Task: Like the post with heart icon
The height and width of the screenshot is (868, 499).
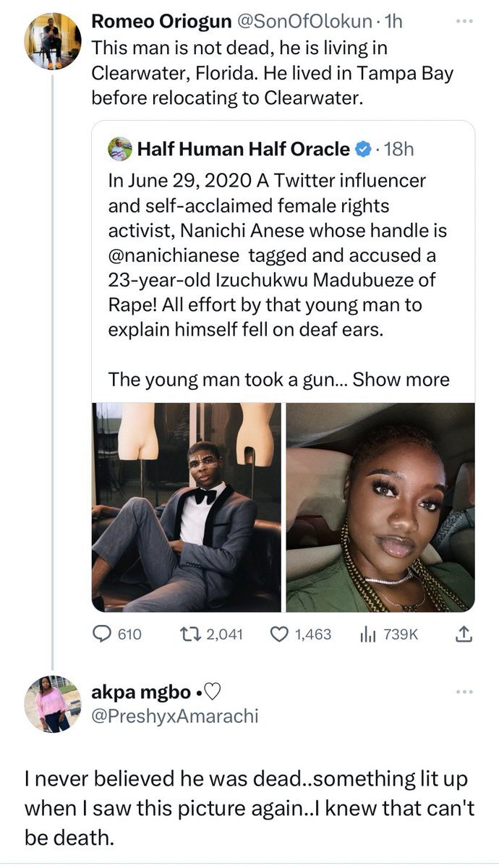Action: [279, 634]
